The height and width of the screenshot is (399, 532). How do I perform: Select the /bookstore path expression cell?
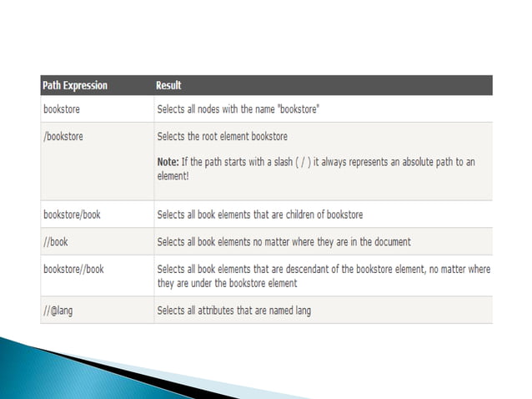coord(97,161)
